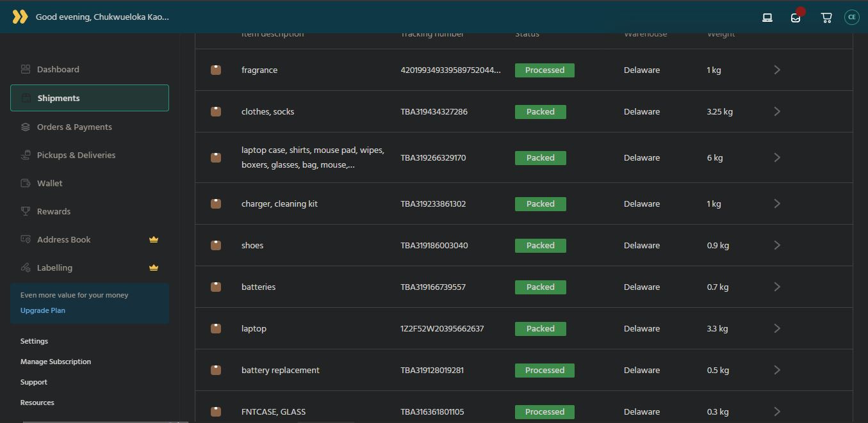The width and height of the screenshot is (868, 423).
Task: Open notifications with the red badge
Action: (795, 17)
